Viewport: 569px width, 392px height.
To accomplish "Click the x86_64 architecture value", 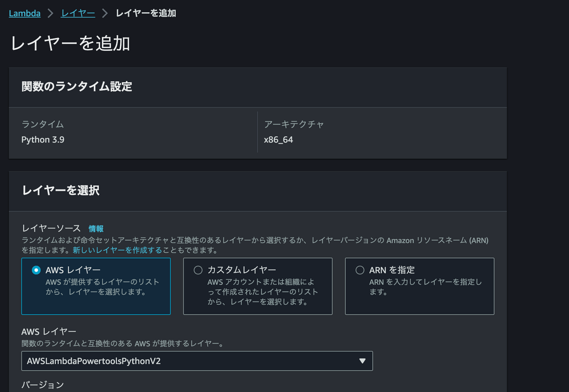I will click(278, 140).
